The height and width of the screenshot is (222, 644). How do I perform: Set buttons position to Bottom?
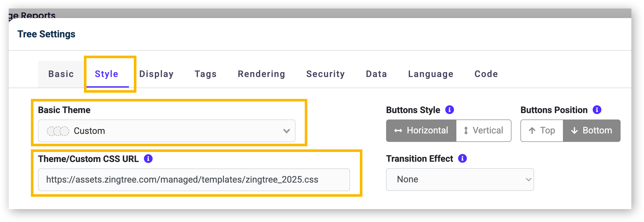click(591, 131)
